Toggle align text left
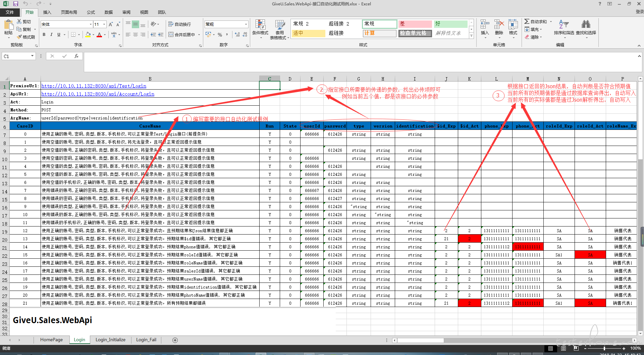 coord(128,35)
